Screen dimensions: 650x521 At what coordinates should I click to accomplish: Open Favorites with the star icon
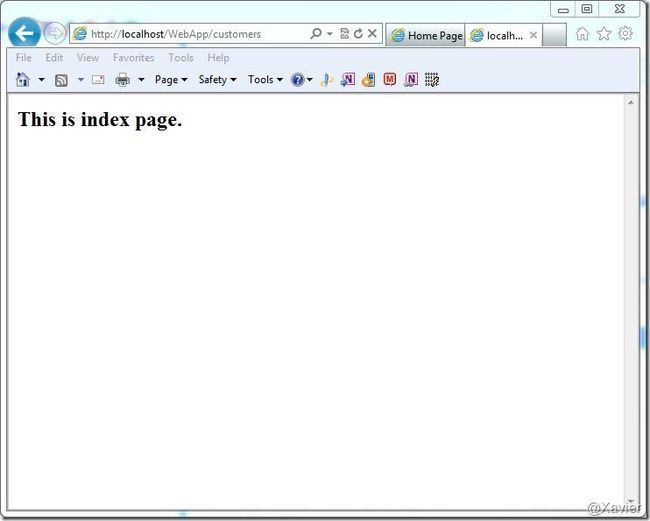pos(604,34)
